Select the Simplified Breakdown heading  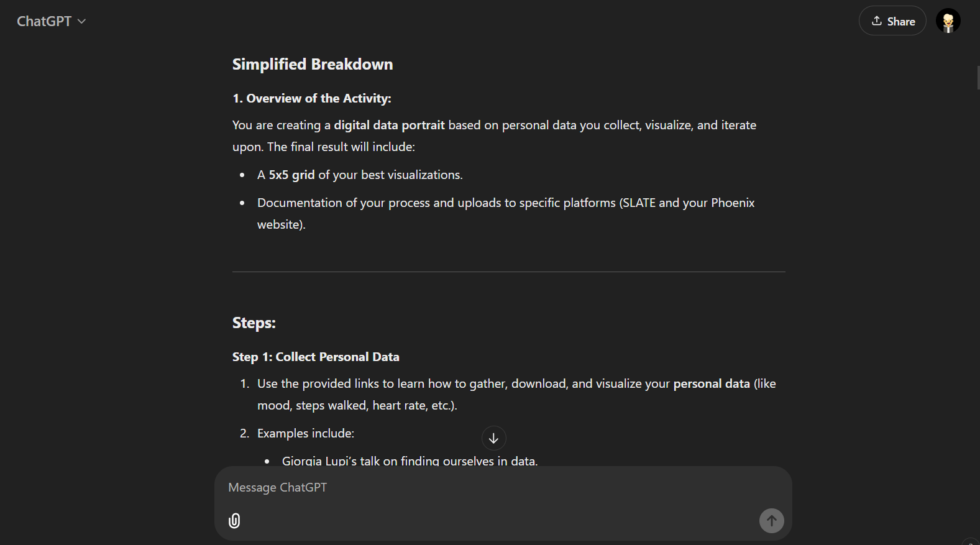tap(312, 63)
